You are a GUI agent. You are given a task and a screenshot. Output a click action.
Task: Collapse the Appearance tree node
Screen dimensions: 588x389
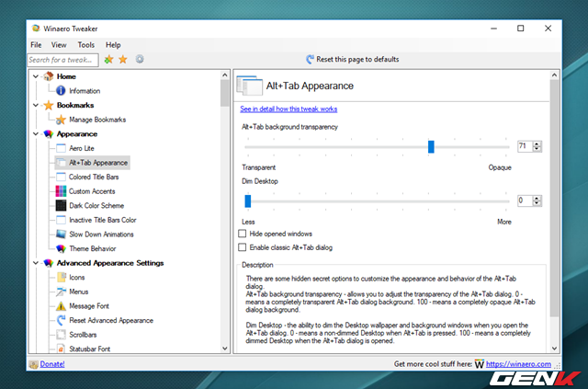36,134
